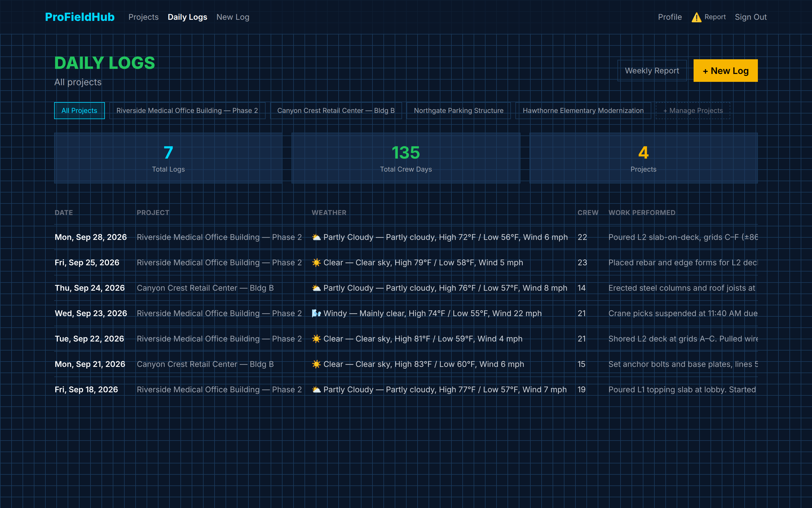The image size is (812, 508).
Task: Click the Projects count stat card
Action: (643, 158)
